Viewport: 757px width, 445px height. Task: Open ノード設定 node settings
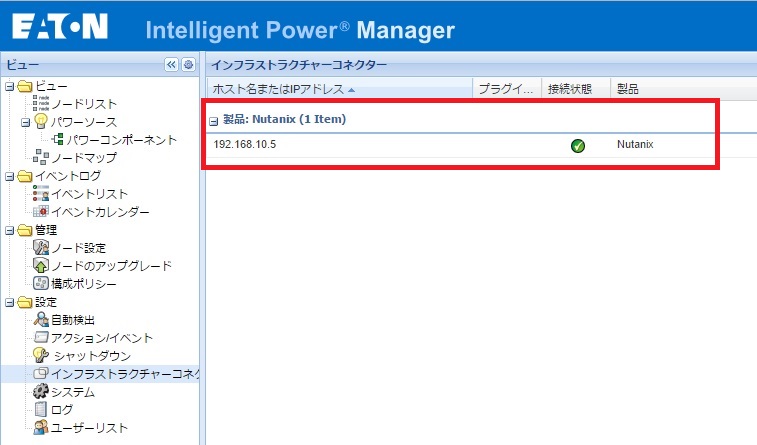78,248
